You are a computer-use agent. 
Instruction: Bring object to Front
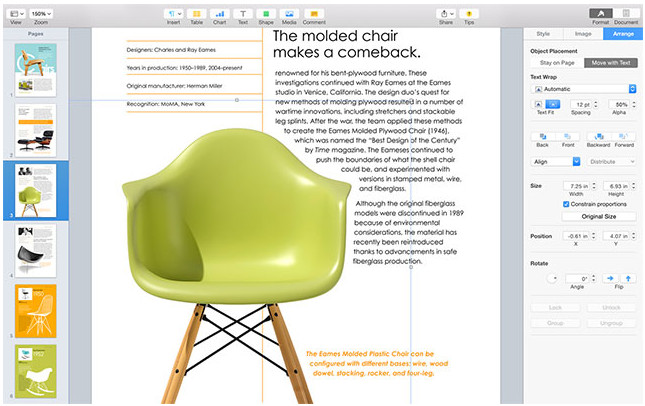pos(568,137)
